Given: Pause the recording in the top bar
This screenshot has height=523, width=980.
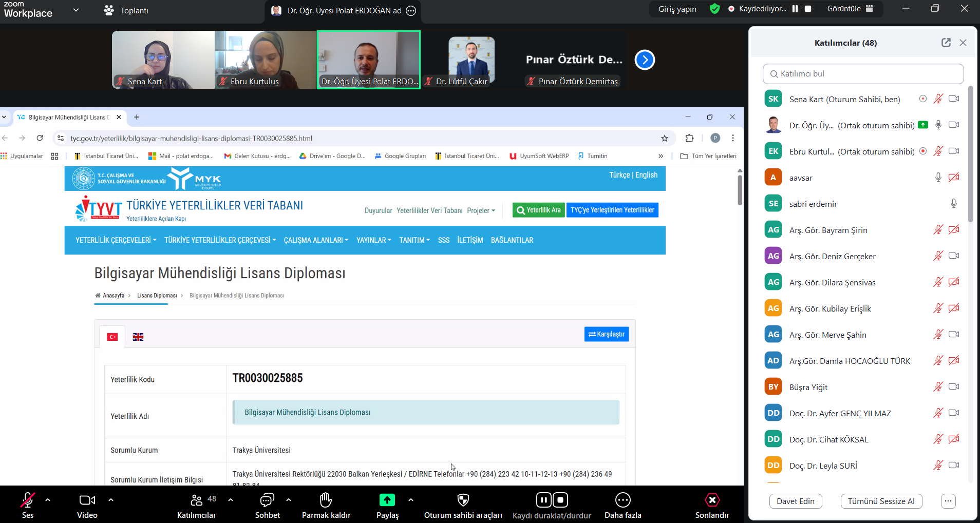Looking at the screenshot, I should click(795, 9).
